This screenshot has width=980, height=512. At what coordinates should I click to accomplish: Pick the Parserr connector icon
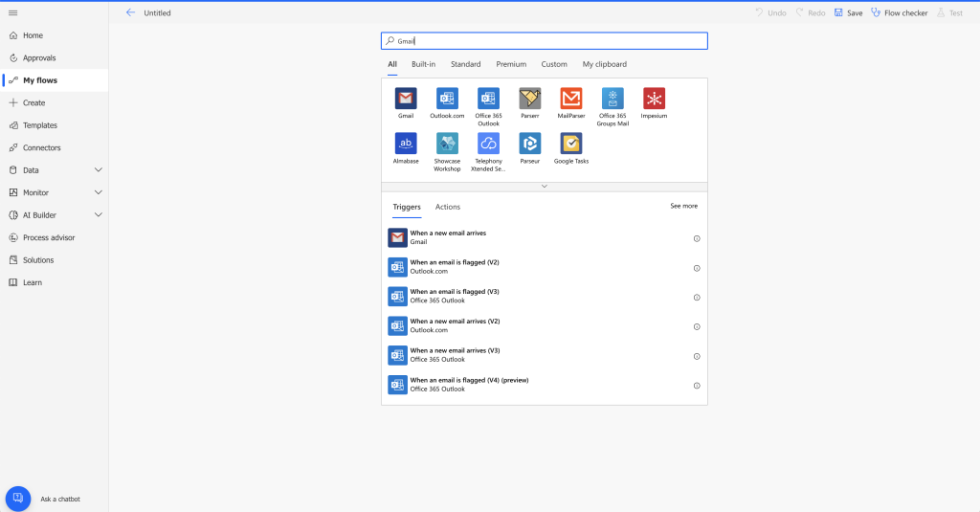pos(529,99)
